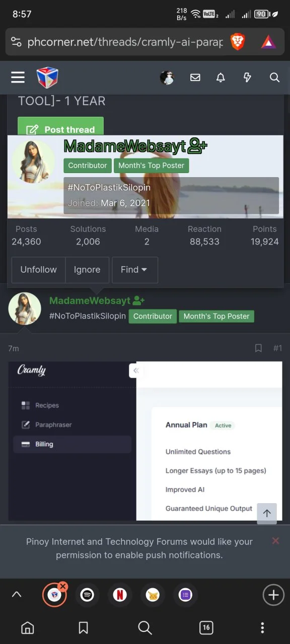
Task: Open the hamburger navigation menu
Action: [x=18, y=77]
